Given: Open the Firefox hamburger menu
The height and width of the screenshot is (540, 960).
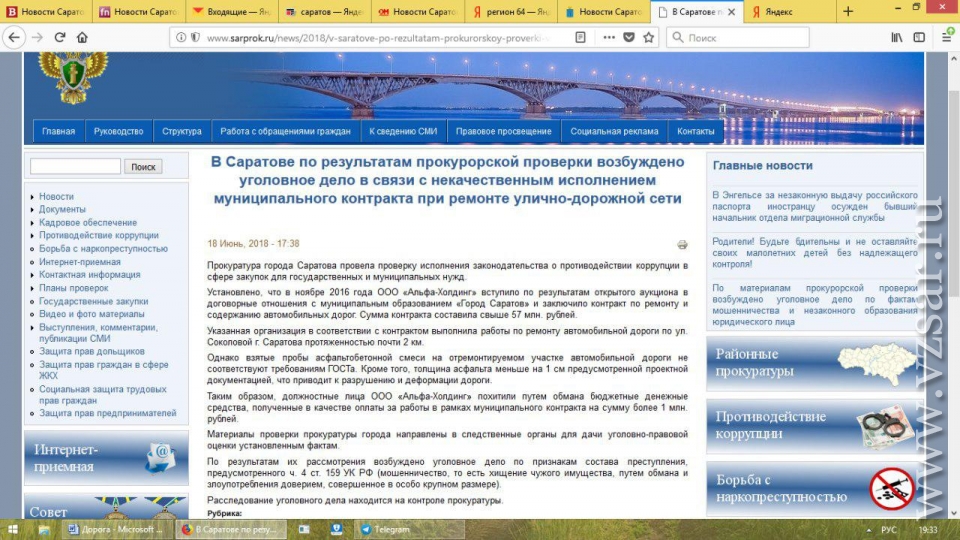Looking at the screenshot, I should coord(945,37).
